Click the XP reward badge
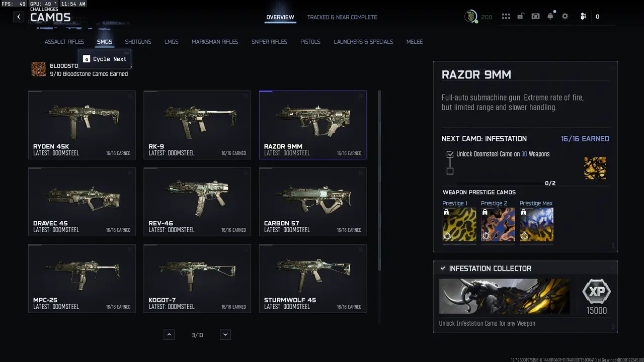Screen dimensions: 644x362 [596, 292]
